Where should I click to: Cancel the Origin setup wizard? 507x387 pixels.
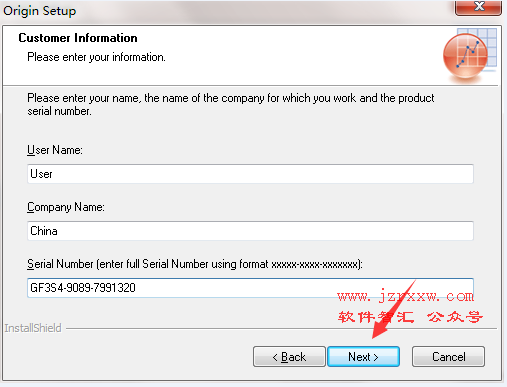448,357
